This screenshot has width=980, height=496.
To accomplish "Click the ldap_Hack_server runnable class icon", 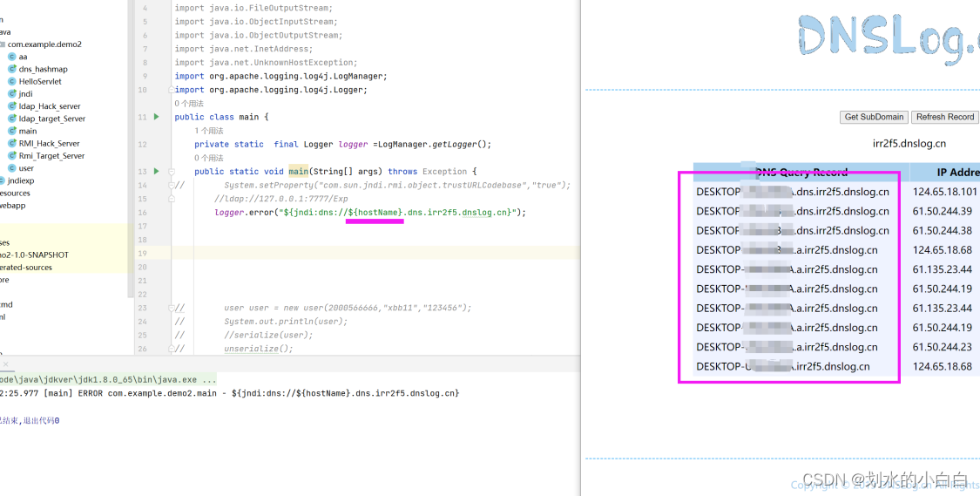I will click(x=12, y=106).
